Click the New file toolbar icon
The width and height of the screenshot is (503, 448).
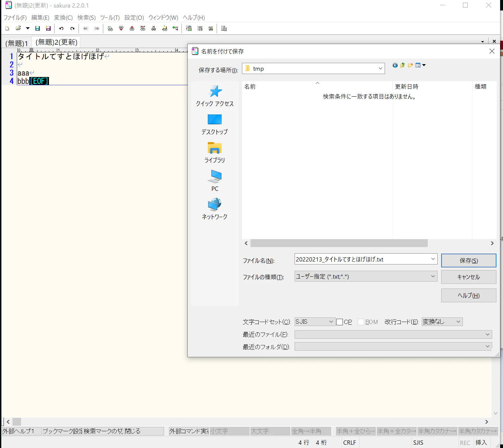7,29
